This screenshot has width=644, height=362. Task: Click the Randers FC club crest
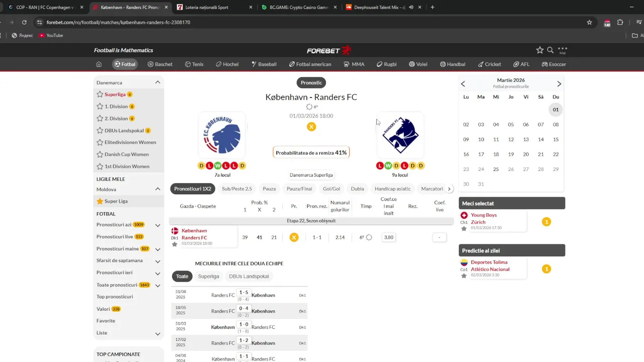point(400,135)
